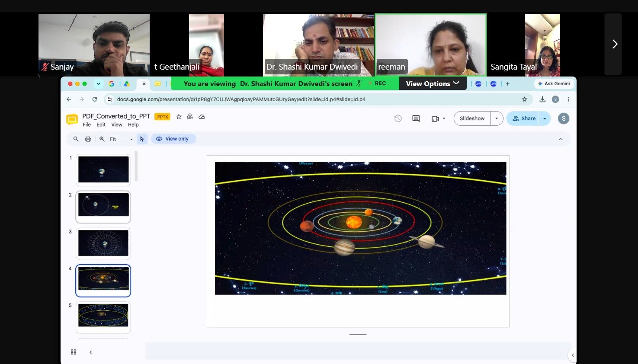The image size is (638, 364).
Task: Select slide 5 thumbnail
Action: point(103,317)
